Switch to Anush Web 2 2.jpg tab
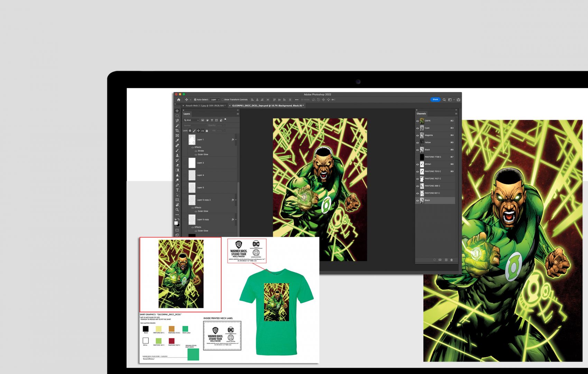Viewport: 588px width, 374px height. coord(205,106)
